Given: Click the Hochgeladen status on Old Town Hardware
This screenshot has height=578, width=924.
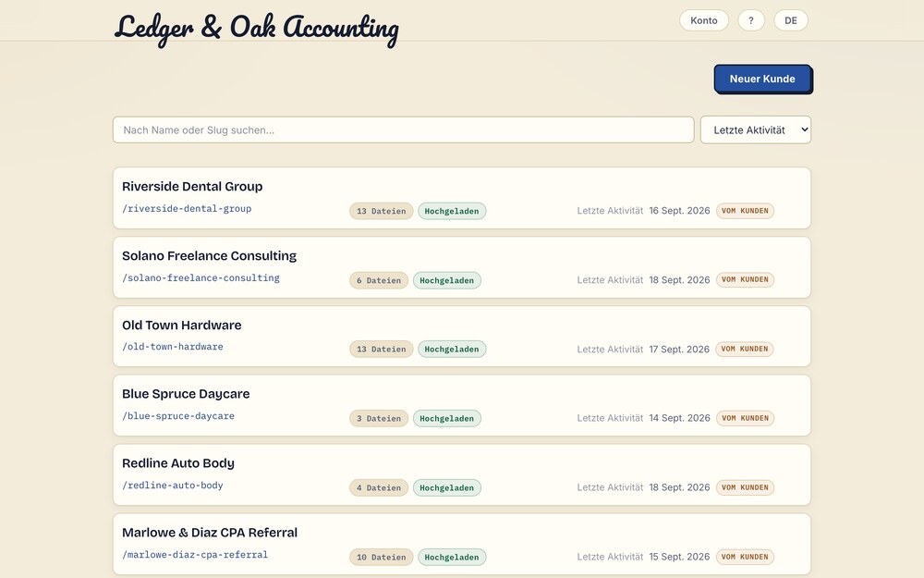Looking at the screenshot, I should coord(452,350).
